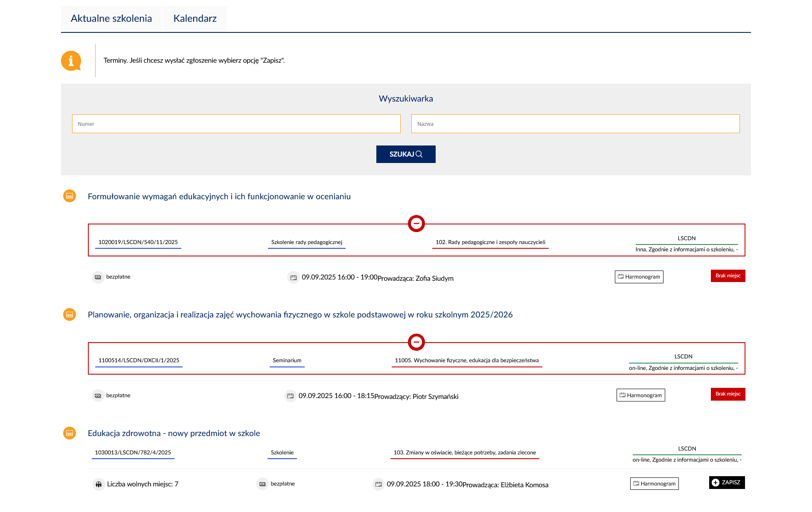The height and width of the screenshot is (512, 812).
Task: Focus the Nazwa search field
Action: [575, 124]
